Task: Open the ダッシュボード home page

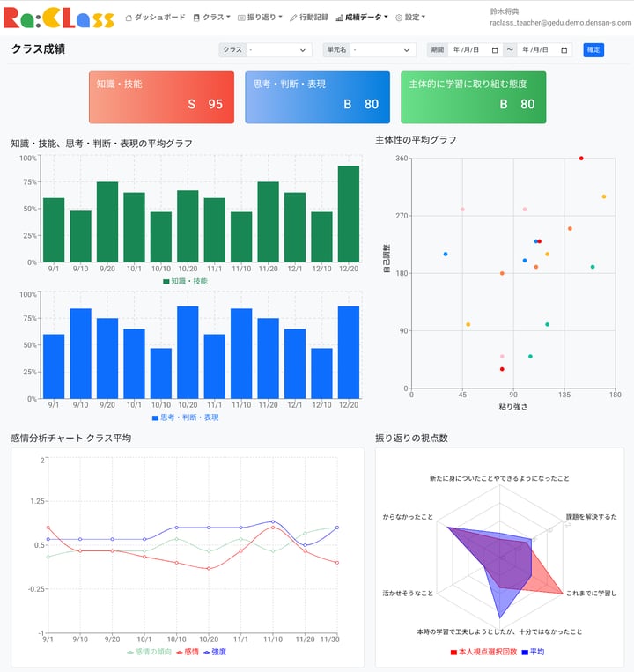Action: coord(155,18)
